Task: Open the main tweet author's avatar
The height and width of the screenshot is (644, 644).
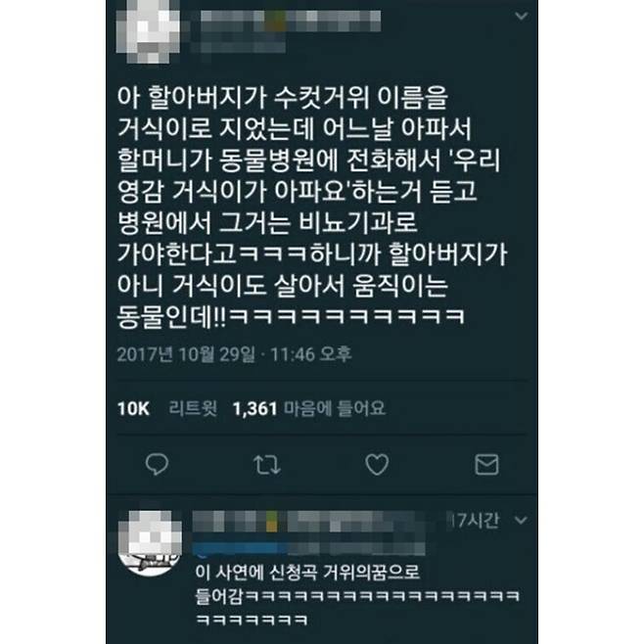Action: pyautogui.click(x=148, y=31)
